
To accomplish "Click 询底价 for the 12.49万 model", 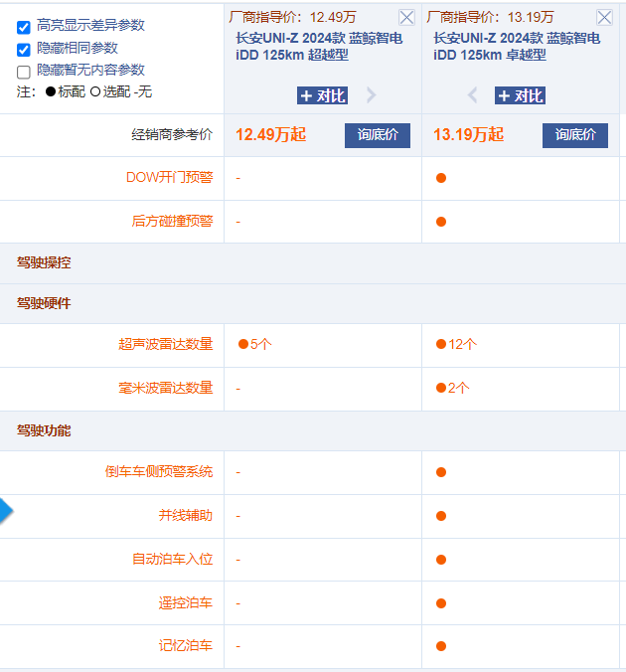I will (378, 135).
